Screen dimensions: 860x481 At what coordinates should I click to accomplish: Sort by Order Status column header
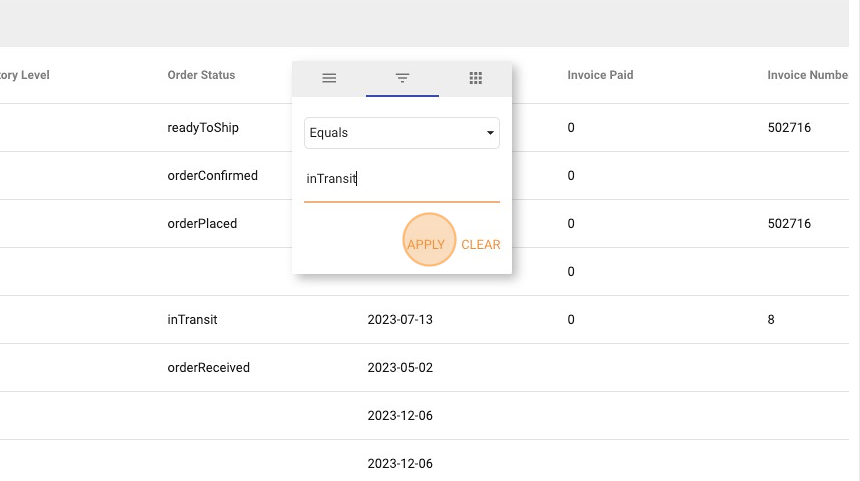click(x=201, y=75)
